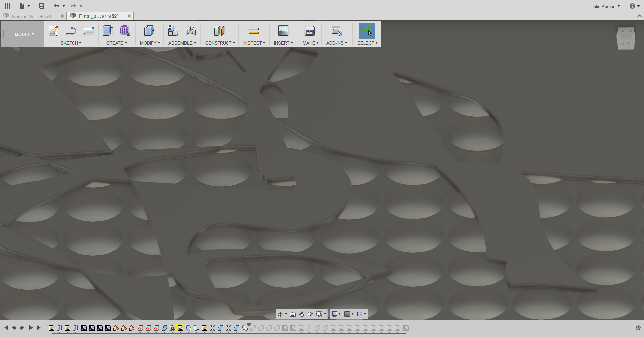
Task: Open the SKETCH dropdown menu
Action: tap(71, 43)
